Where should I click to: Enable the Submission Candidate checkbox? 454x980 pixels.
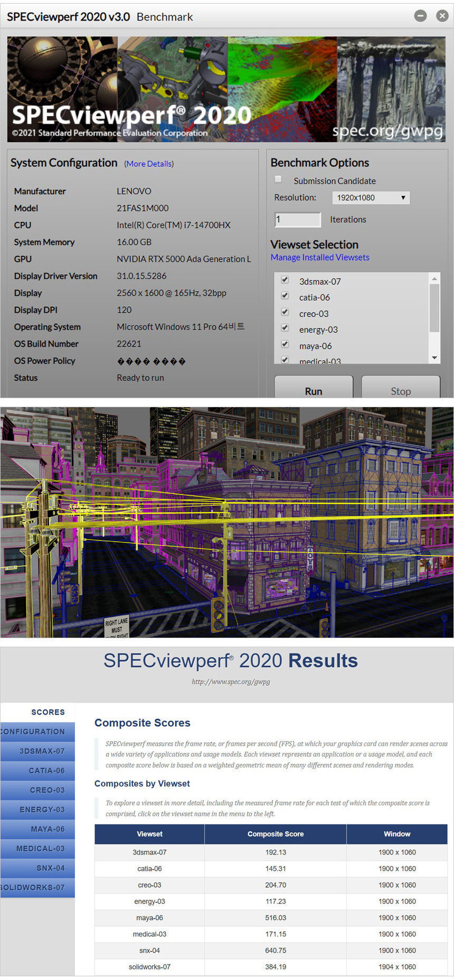pos(278,179)
